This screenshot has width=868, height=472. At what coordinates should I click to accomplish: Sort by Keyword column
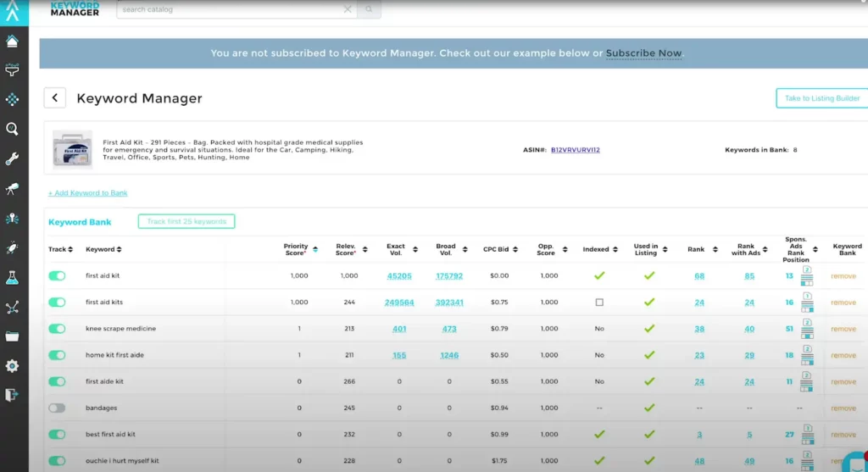tap(119, 249)
